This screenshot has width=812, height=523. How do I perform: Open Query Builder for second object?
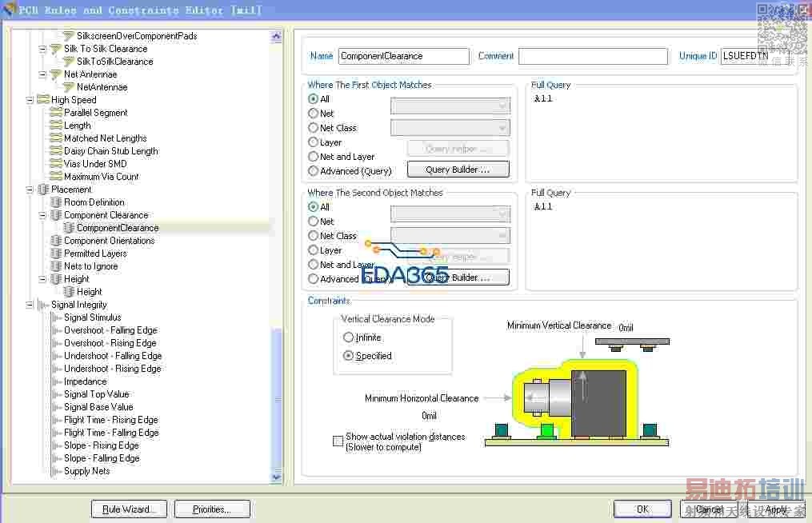point(458,277)
